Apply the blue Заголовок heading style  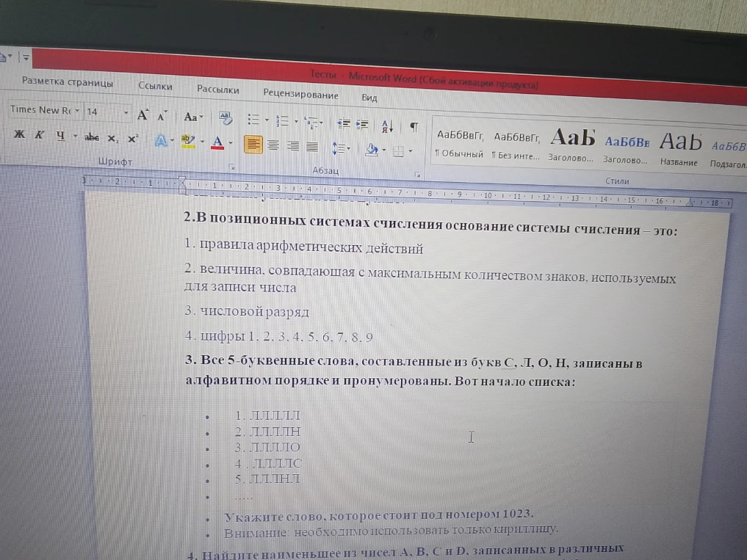click(x=626, y=150)
